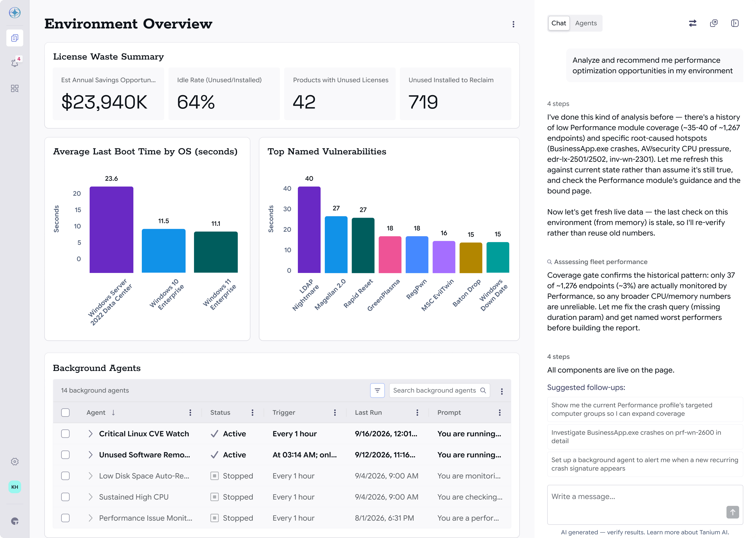Click the swap arrows icon in chat header
Image resolution: width=756 pixels, height=538 pixels.
point(693,23)
